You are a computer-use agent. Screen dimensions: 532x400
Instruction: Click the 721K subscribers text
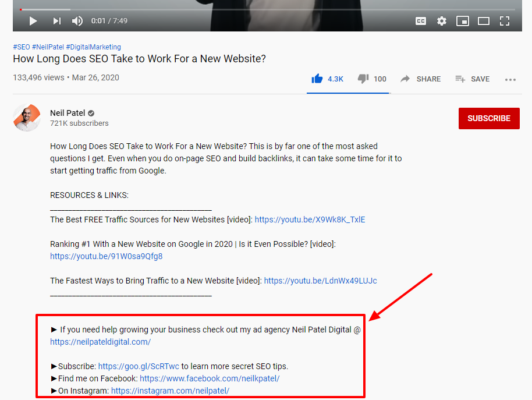(79, 123)
